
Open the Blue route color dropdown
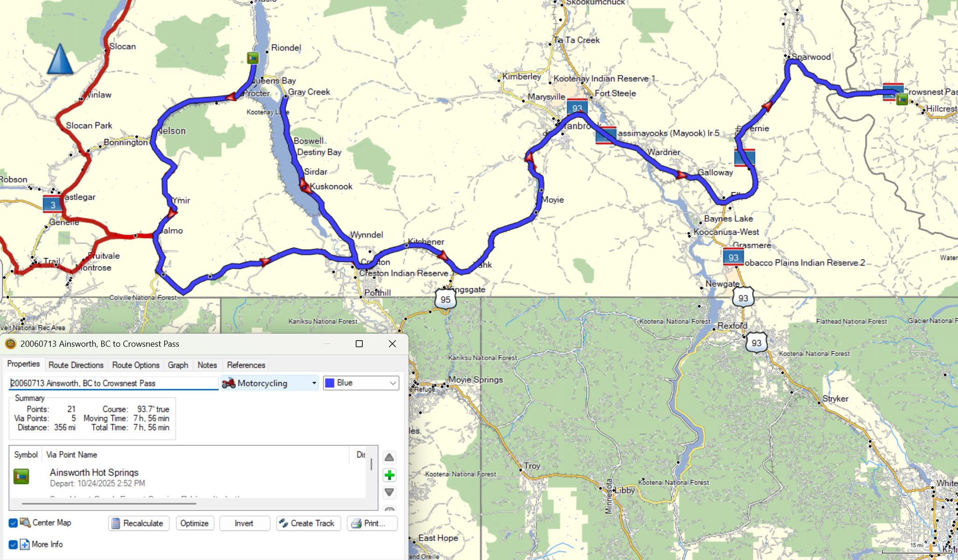click(393, 383)
